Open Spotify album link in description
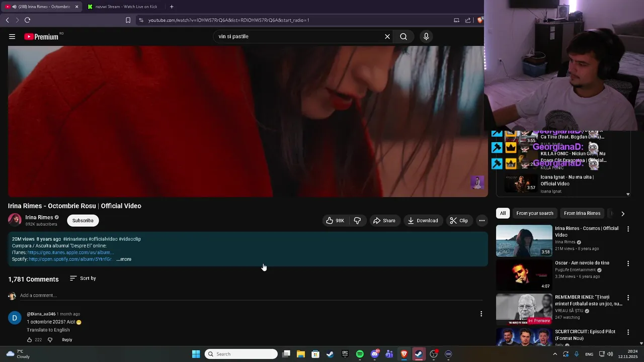 [71, 259]
